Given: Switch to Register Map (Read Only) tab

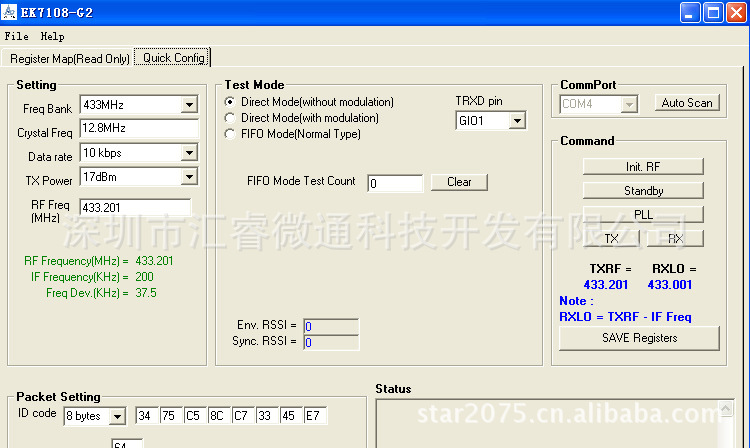Looking at the screenshot, I should (x=69, y=58).
